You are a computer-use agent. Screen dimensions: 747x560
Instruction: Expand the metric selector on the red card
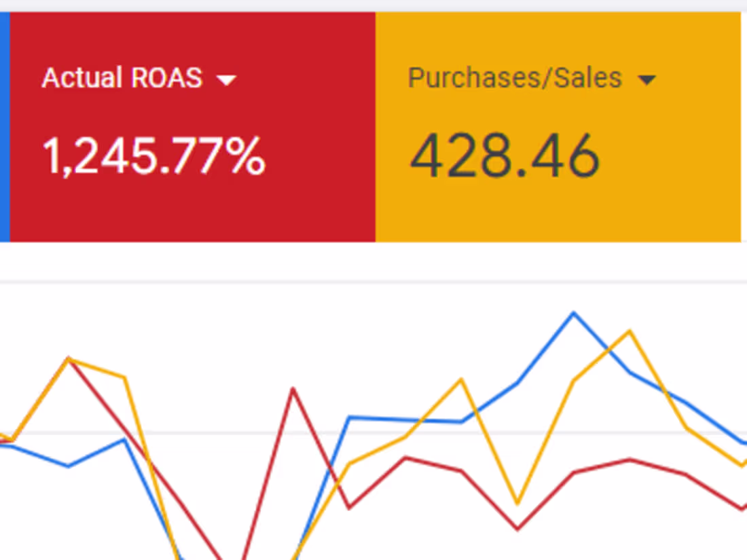227,79
